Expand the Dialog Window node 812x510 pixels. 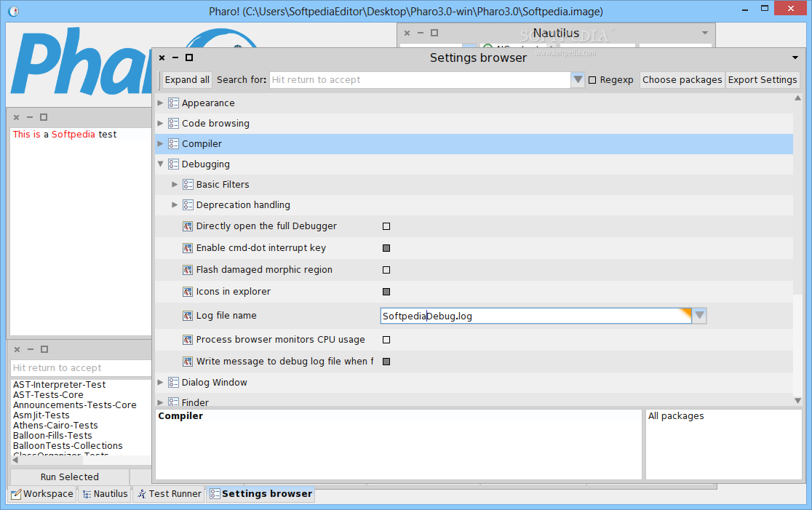160,382
